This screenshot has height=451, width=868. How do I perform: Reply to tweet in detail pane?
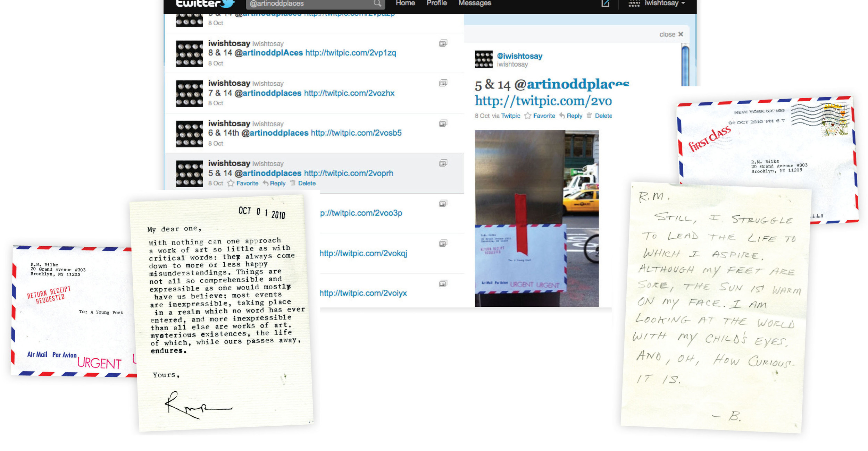[574, 116]
